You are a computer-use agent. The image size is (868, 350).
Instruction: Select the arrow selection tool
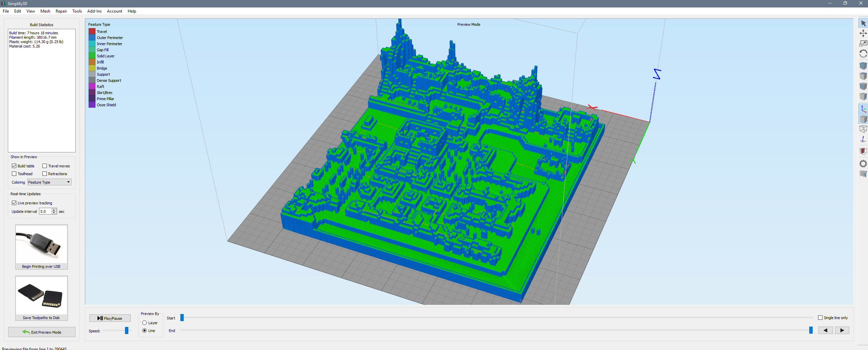[x=863, y=23]
